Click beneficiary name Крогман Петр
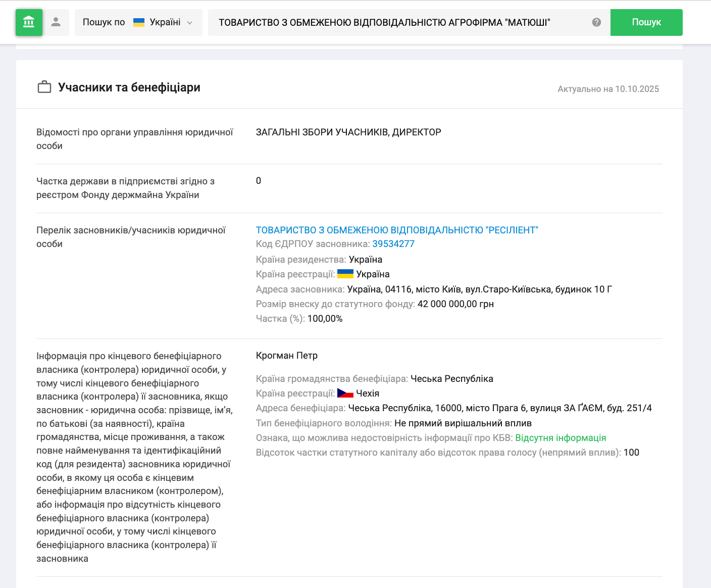This screenshot has height=588, width=711. (x=287, y=356)
